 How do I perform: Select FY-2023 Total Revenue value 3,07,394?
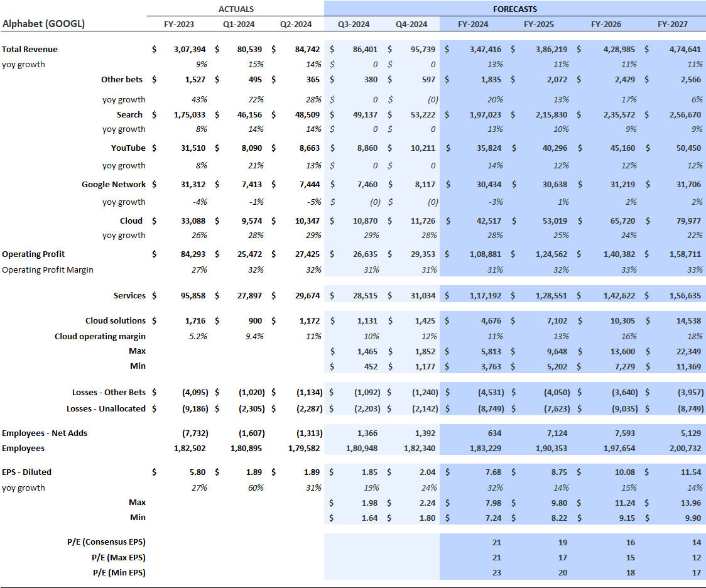point(187,49)
